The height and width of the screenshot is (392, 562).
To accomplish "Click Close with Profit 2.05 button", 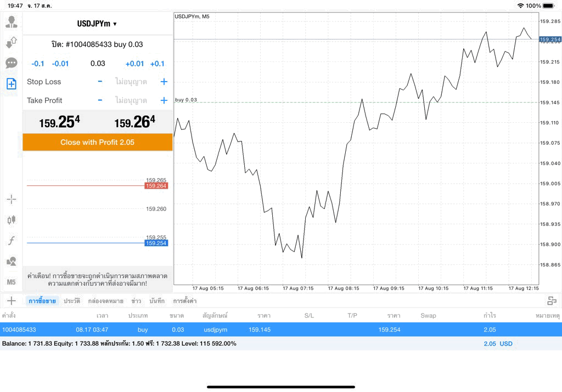I will tap(98, 142).
